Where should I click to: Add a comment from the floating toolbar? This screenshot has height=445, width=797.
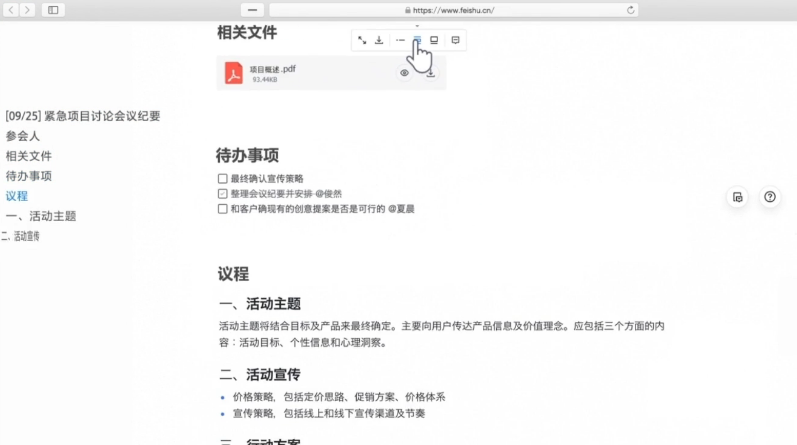pyautogui.click(x=455, y=40)
